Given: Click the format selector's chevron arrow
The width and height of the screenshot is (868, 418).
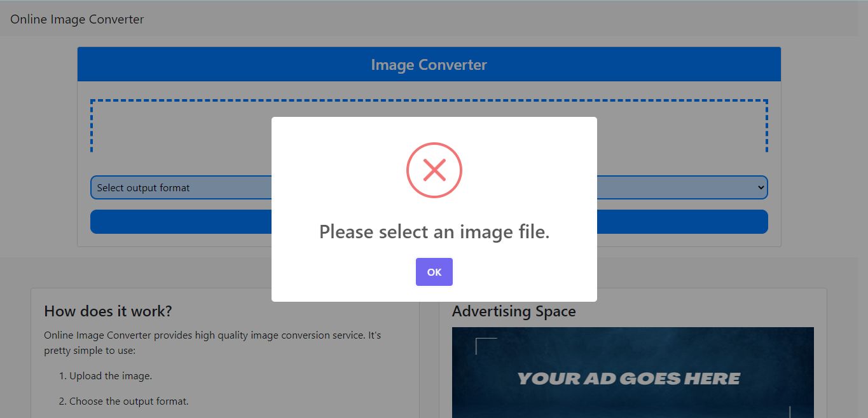Looking at the screenshot, I should pos(761,187).
